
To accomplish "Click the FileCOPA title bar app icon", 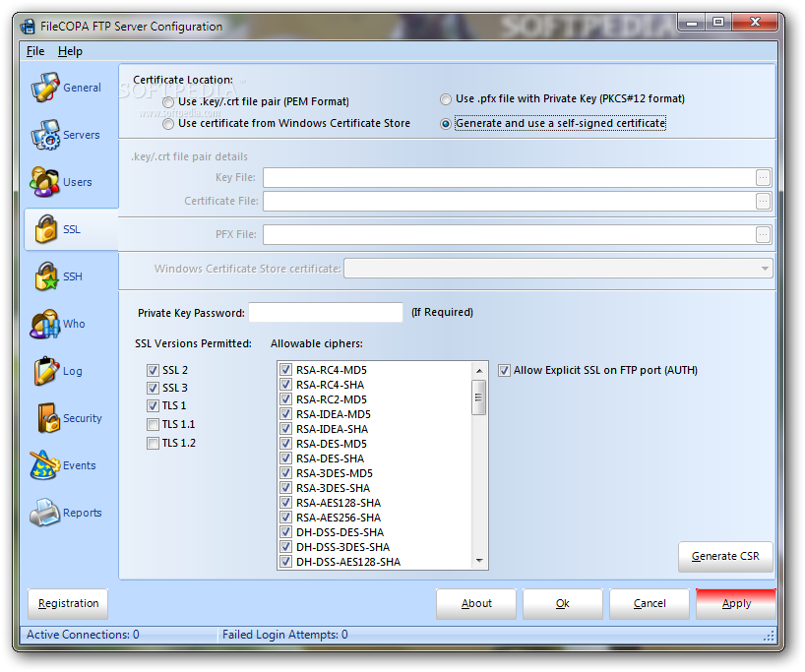I will click(28, 27).
